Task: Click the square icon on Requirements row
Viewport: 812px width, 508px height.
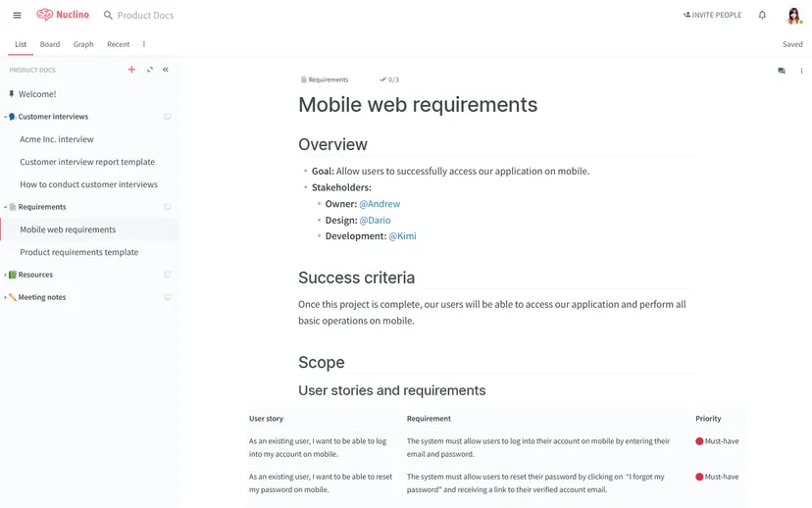Action: pyautogui.click(x=168, y=207)
